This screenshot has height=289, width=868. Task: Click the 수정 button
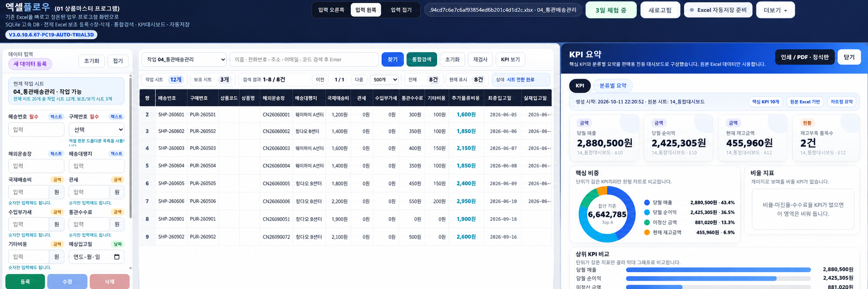pos(67,281)
